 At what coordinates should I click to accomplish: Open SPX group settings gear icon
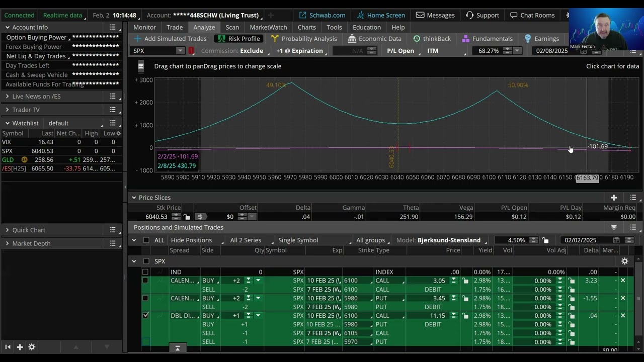click(624, 261)
